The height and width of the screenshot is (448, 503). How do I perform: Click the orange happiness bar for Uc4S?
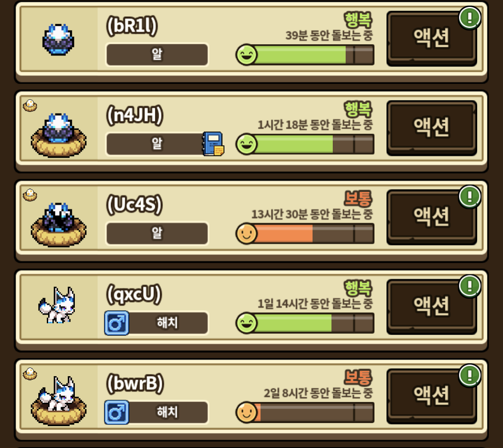pos(314,233)
